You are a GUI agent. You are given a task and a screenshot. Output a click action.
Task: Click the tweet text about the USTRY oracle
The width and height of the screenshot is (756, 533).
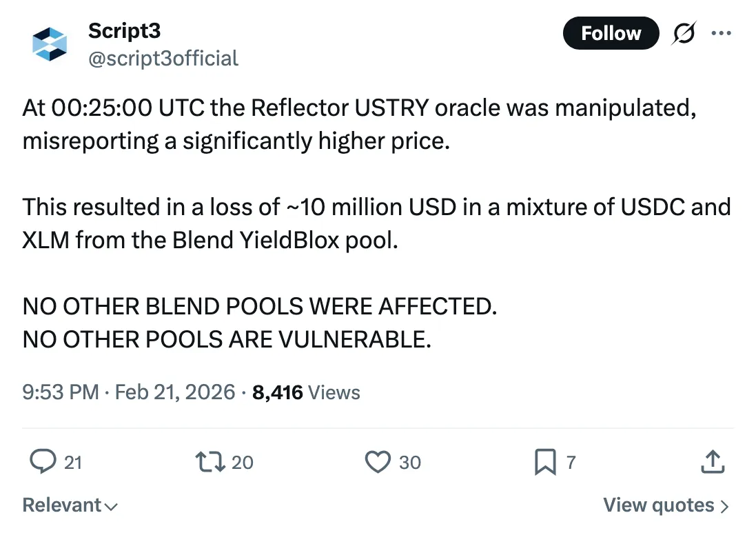coord(358,124)
